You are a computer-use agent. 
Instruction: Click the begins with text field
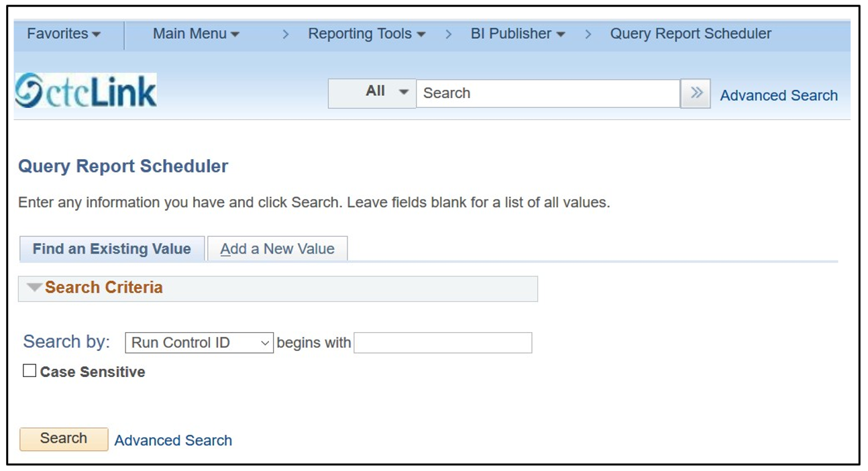443,342
